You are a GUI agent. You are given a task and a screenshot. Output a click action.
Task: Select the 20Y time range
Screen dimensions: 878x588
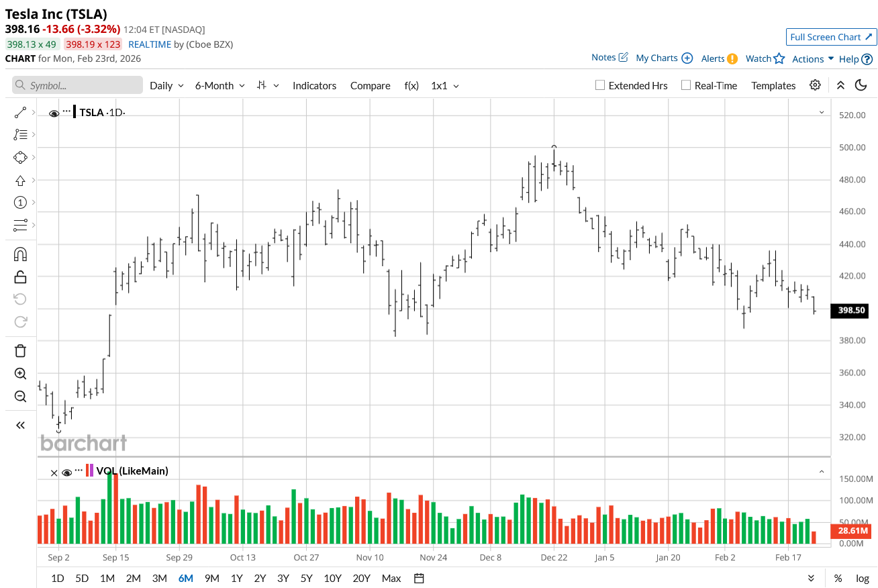click(361, 578)
